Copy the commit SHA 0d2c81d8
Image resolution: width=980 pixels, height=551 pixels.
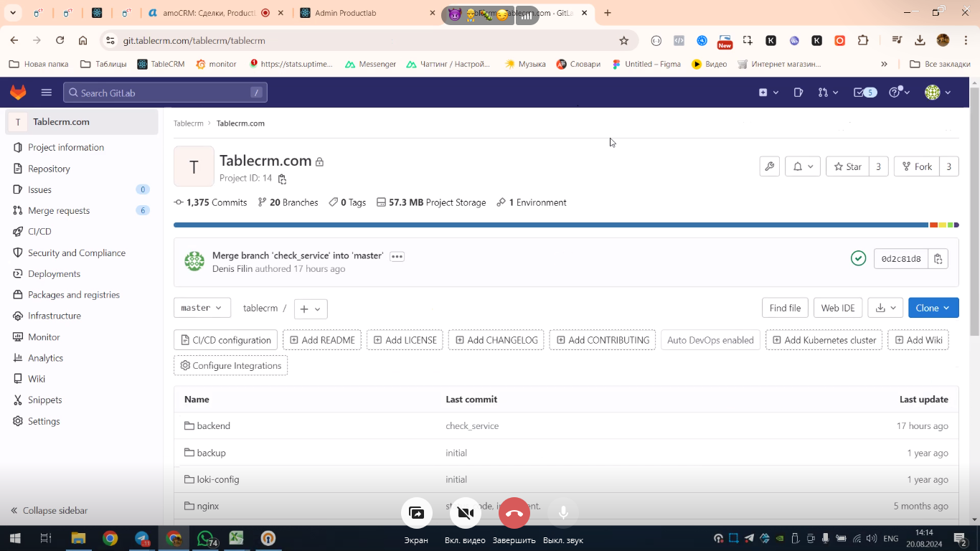pyautogui.click(x=938, y=259)
